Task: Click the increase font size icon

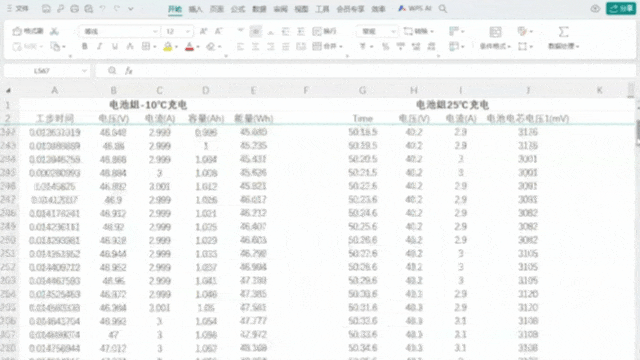Action: [x=203, y=31]
